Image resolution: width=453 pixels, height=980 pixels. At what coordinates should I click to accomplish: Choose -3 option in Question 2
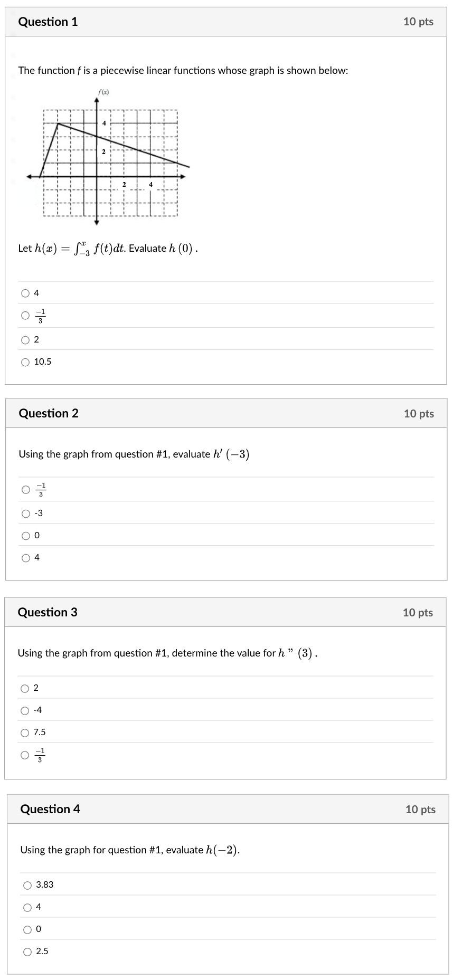click(25, 512)
